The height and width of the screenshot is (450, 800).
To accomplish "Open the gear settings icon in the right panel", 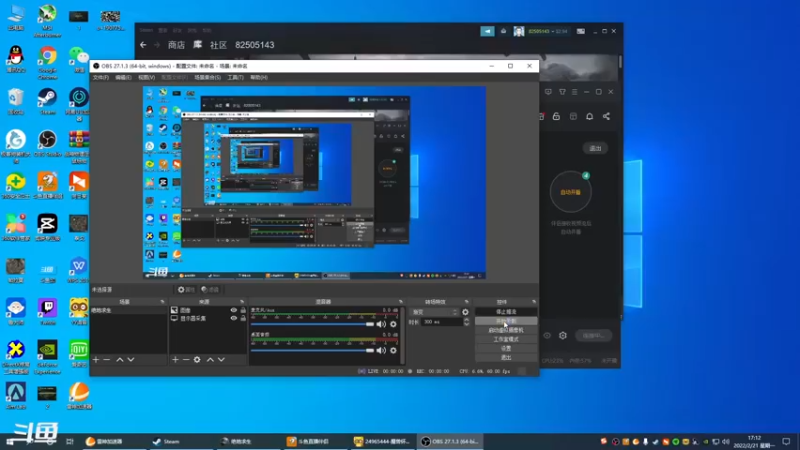I will coord(563,336).
